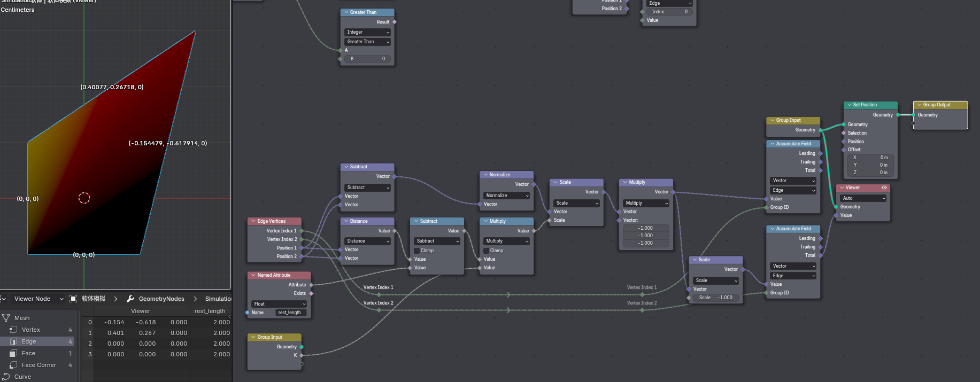This screenshot has height=382, width=980.
Task: Click the Result output socket of Greater Than
Action: (x=395, y=22)
